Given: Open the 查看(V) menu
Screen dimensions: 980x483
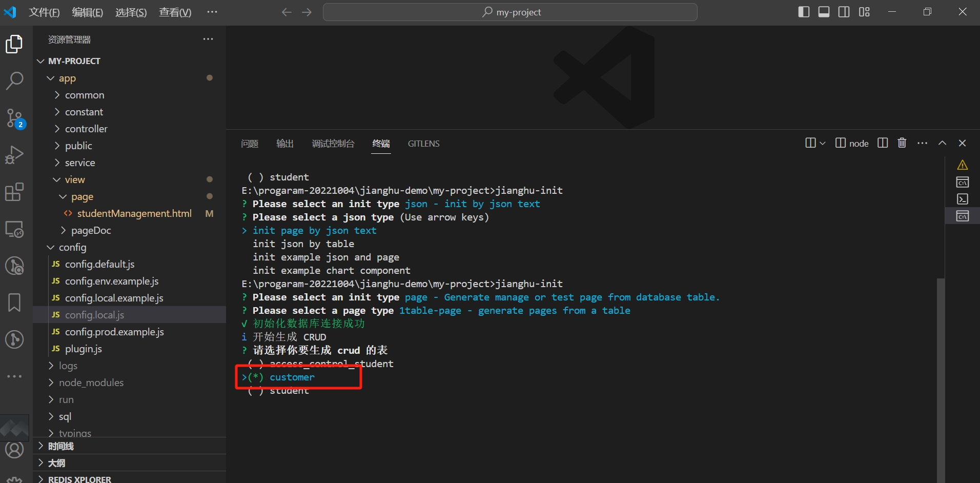Looking at the screenshot, I should tap(175, 12).
